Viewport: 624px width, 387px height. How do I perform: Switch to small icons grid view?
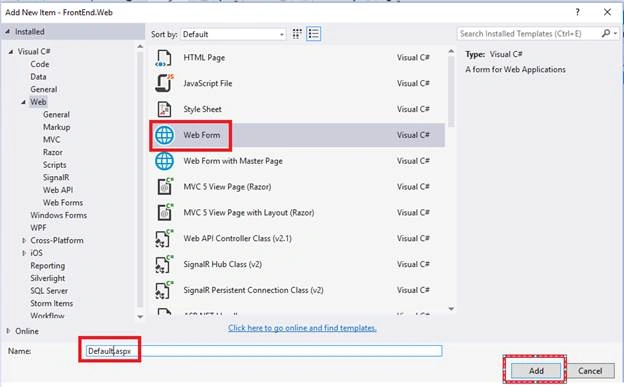point(297,34)
